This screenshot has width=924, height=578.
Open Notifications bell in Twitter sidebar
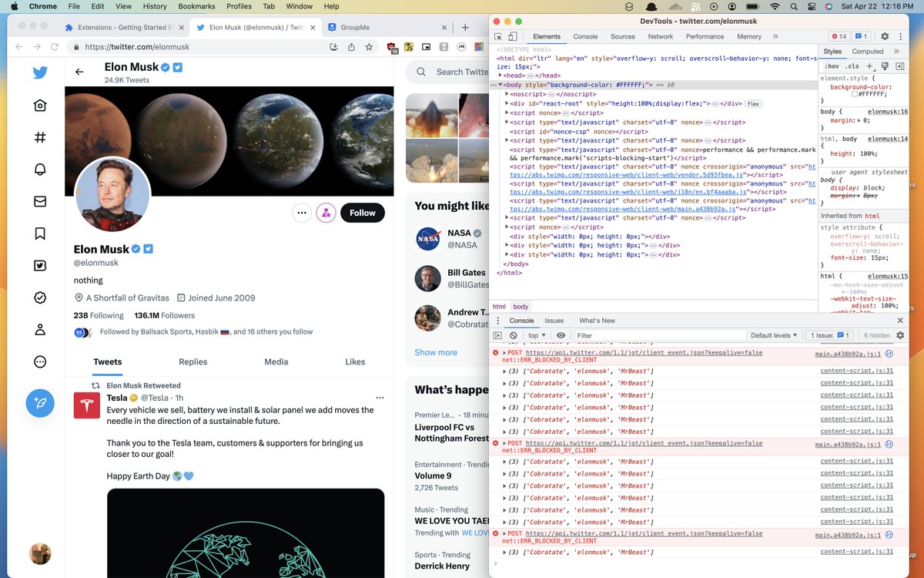point(40,170)
